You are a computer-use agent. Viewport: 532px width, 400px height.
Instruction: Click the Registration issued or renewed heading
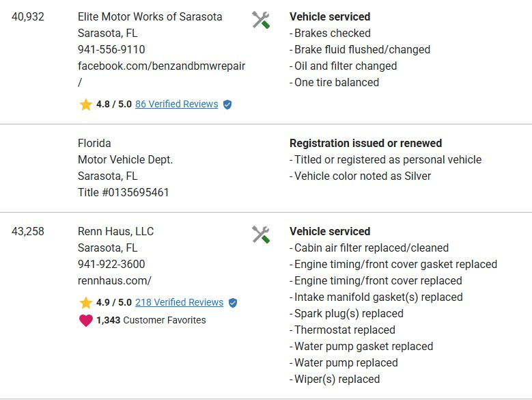click(x=365, y=144)
